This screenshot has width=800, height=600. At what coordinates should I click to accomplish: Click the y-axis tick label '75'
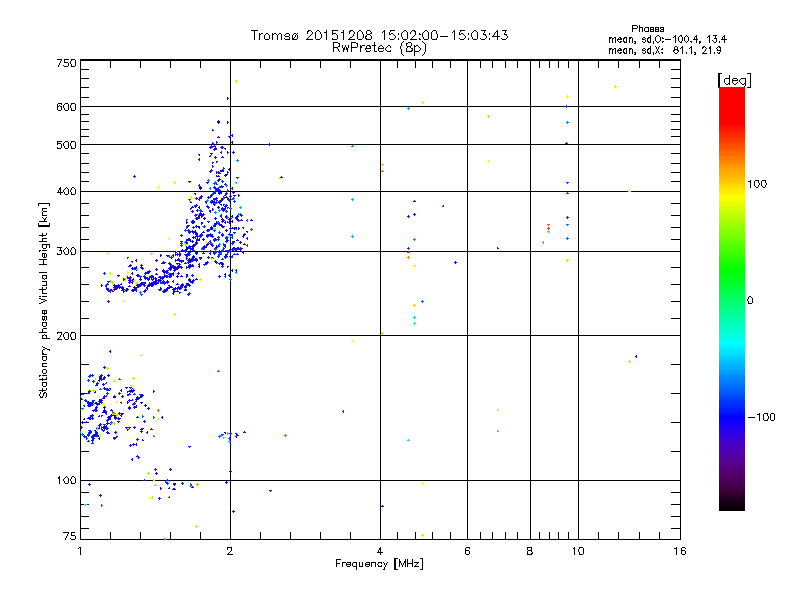[70, 536]
